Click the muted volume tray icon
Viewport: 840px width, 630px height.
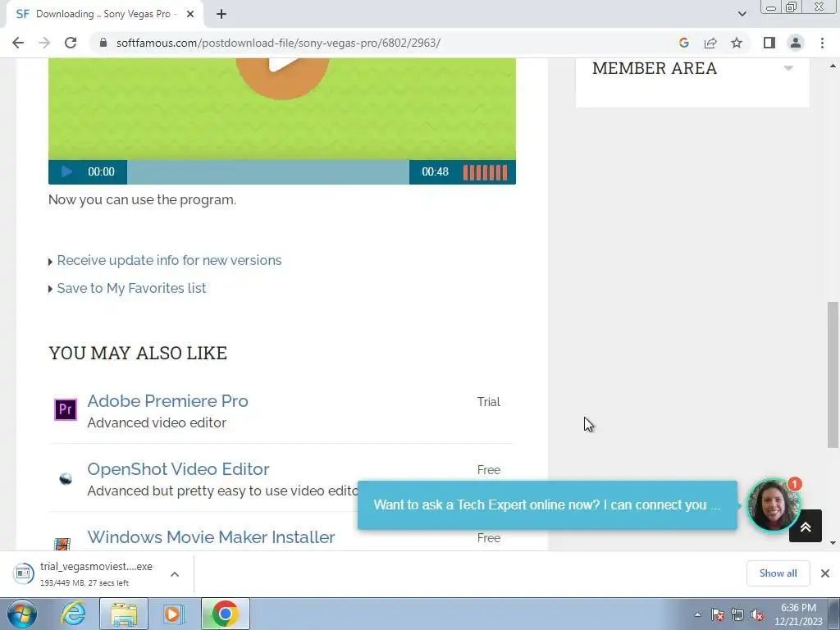tap(757, 614)
